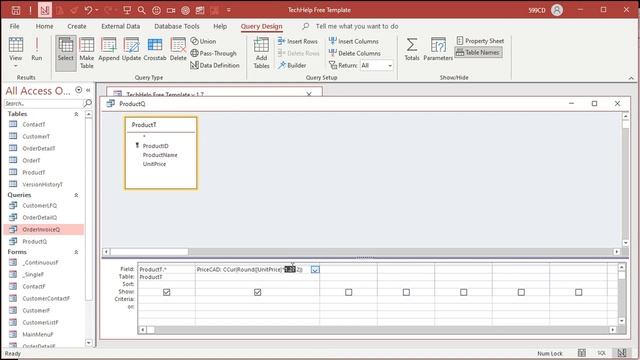640x360 pixels.
Task: Choose the Pass-Through query option
Action: click(x=213, y=53)
